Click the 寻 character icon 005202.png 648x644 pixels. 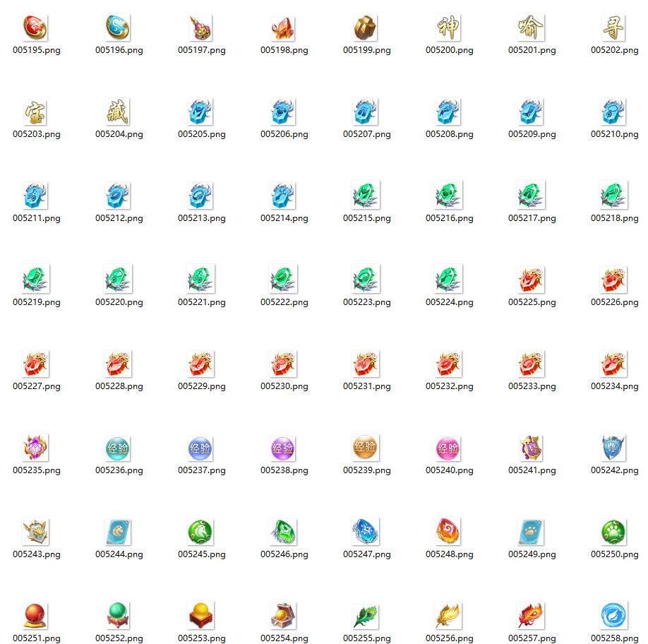[x=613, y=27]
